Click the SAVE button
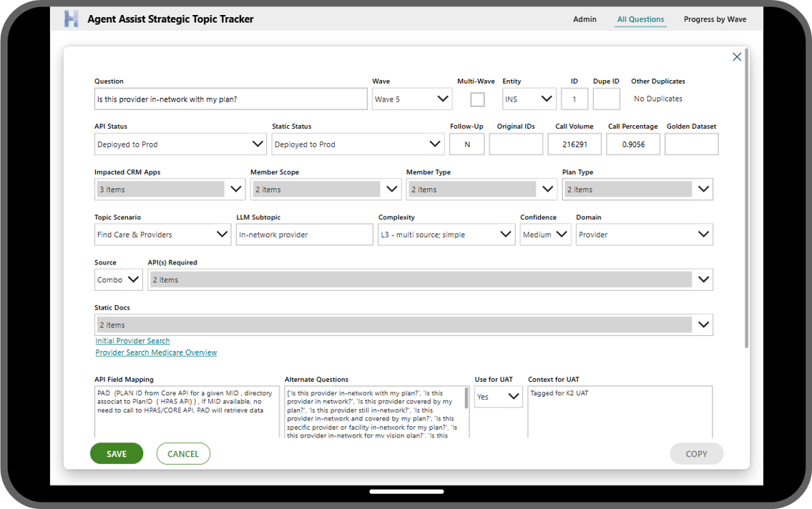This screenshot has height=509, width=812. coord(117,454)
